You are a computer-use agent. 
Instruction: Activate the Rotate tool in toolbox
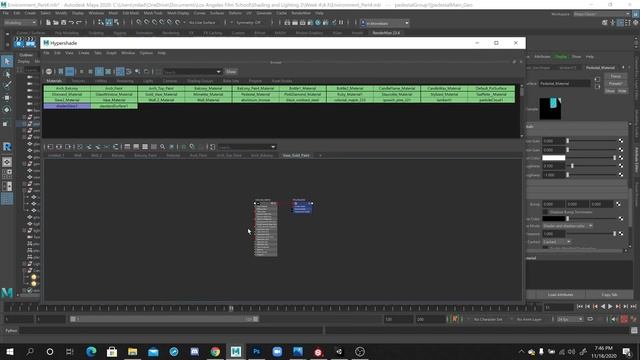[x=7, y=109]
